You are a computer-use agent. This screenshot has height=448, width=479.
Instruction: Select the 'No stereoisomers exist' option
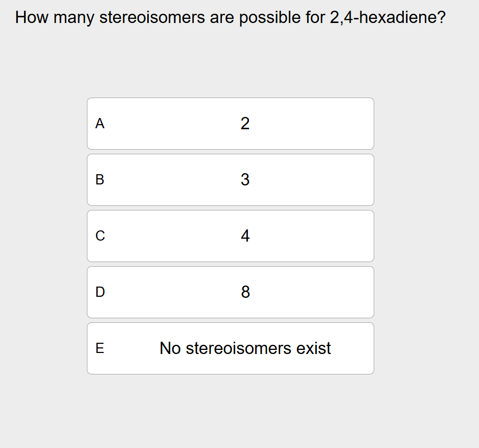tap(230, 348)
